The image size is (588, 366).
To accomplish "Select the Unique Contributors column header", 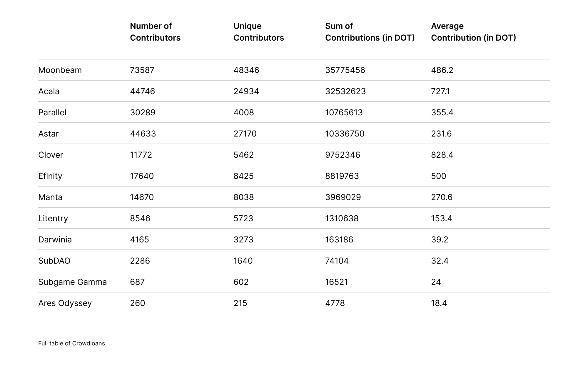I will [x=258, y=32].
